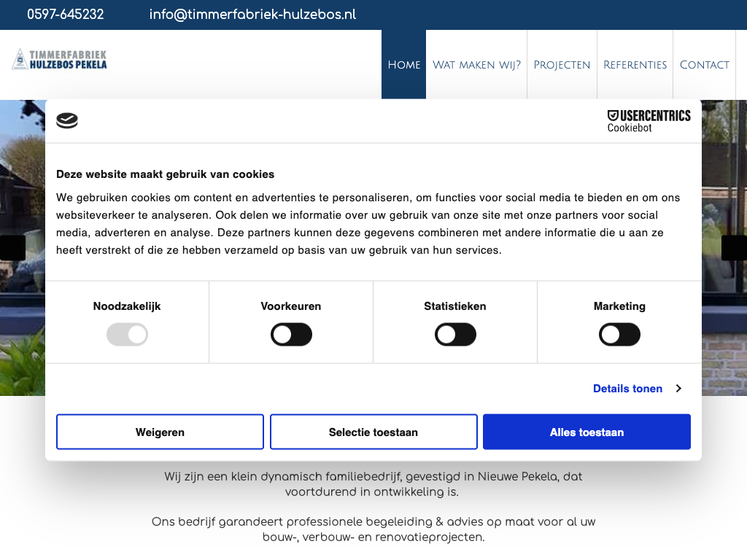Screen dimensions: 747x560
Task: Go to the Projecten page
Action: click(562, 65)
